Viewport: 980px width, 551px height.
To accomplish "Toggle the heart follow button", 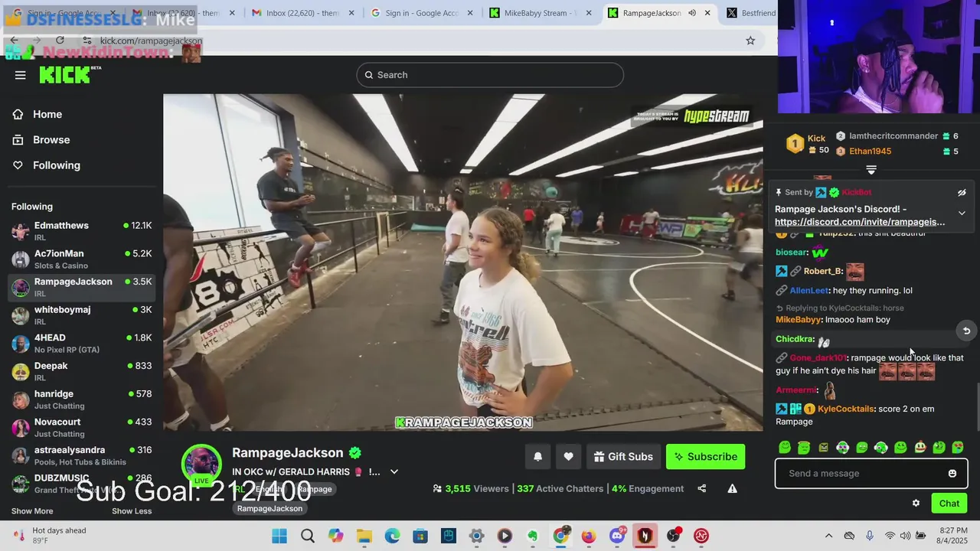I will tap(568, 457).
